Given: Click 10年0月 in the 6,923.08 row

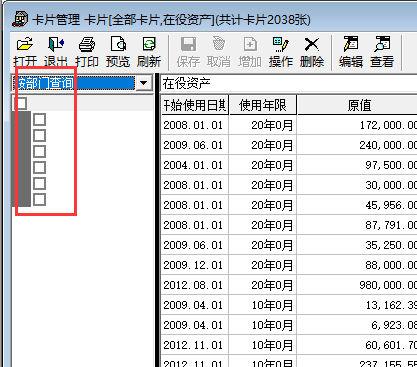Looking at the screenshot, I should click(263, 325).
